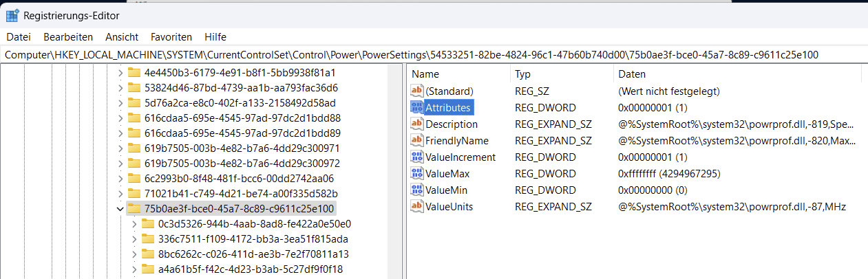
Task: Click the ValueIncrement DWORD icon
Action: (417, 157)
